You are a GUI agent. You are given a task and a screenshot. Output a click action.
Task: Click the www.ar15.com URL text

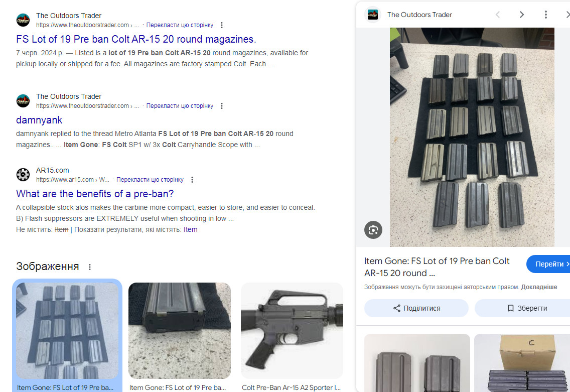pyautogui.click(x=72, y=180)
